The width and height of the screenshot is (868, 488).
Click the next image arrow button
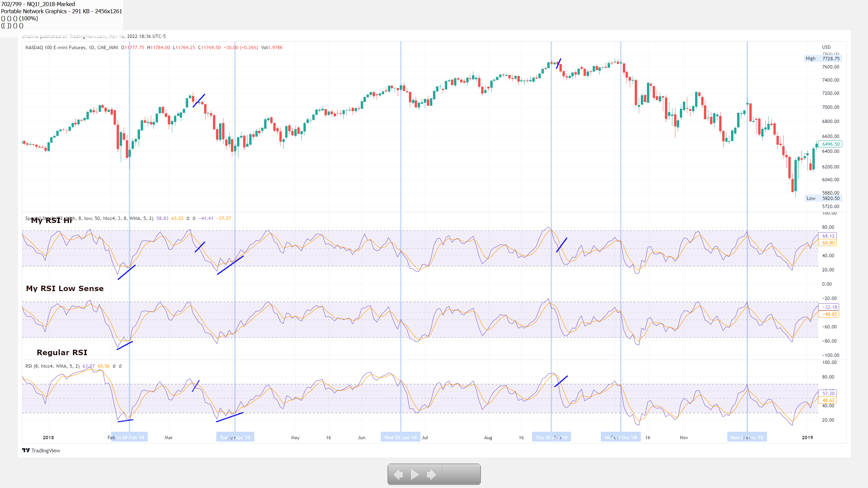tap(431, 474)
